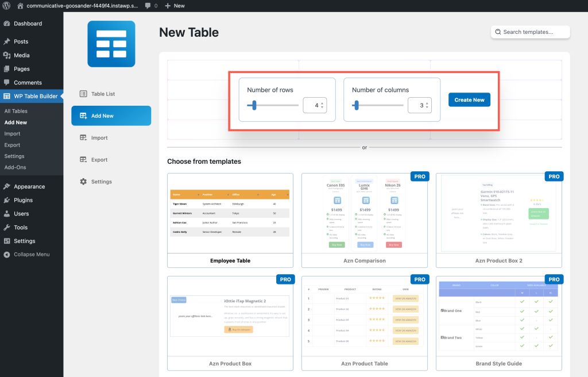Screen dimensions: 588x377
Task: Open the Plugins menu item
Action: [23, 200]
